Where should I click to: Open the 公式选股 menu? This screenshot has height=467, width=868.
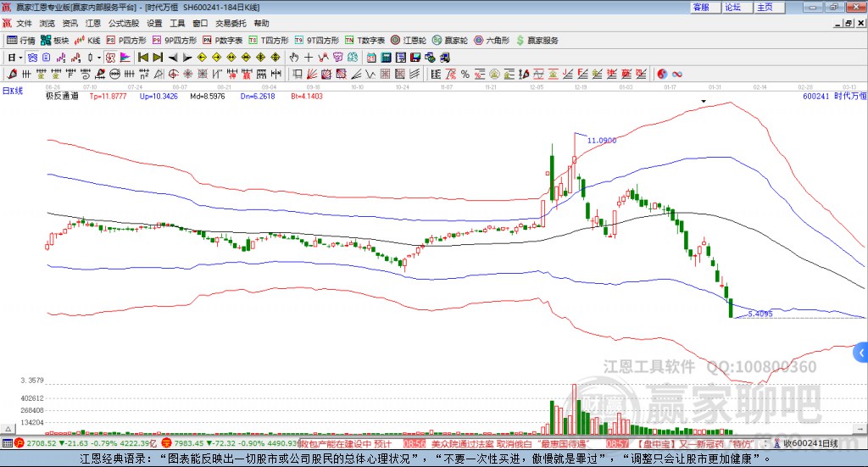pos(124,23)
